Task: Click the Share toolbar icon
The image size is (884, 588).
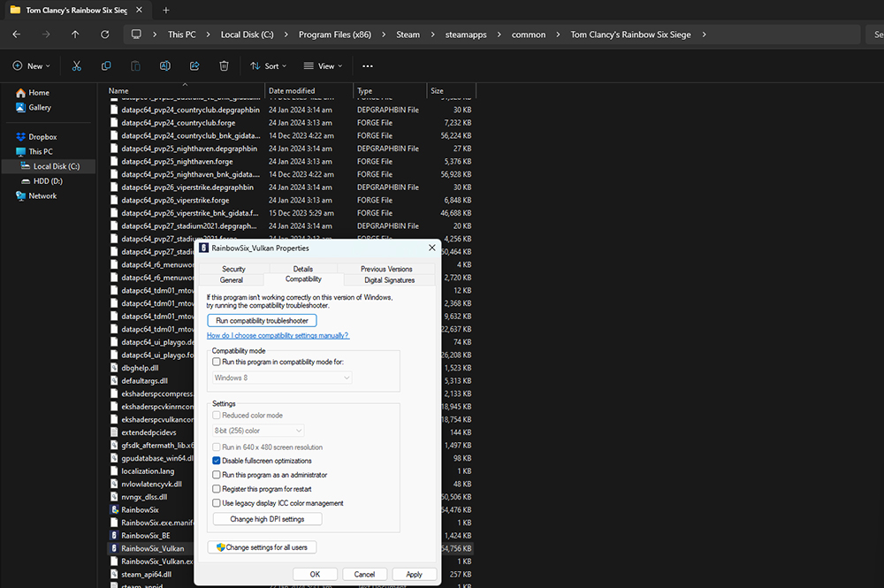Action: [x=194, y=66]
